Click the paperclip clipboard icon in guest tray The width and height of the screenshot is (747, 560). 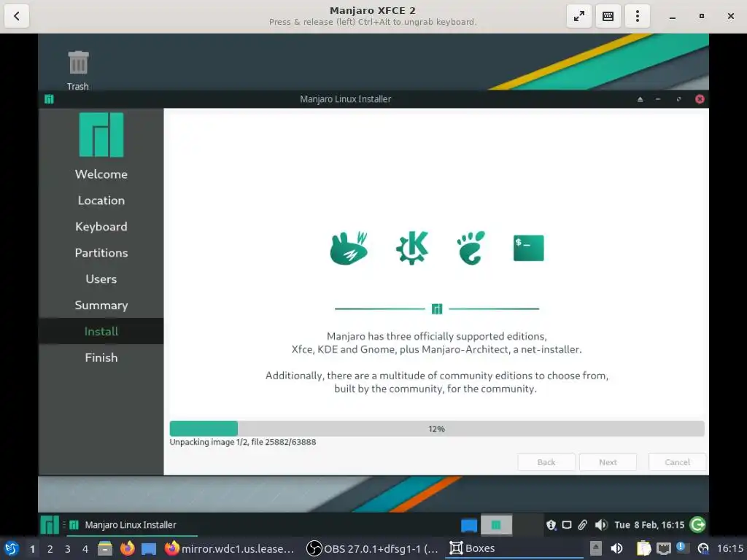[x=582, y=525]
